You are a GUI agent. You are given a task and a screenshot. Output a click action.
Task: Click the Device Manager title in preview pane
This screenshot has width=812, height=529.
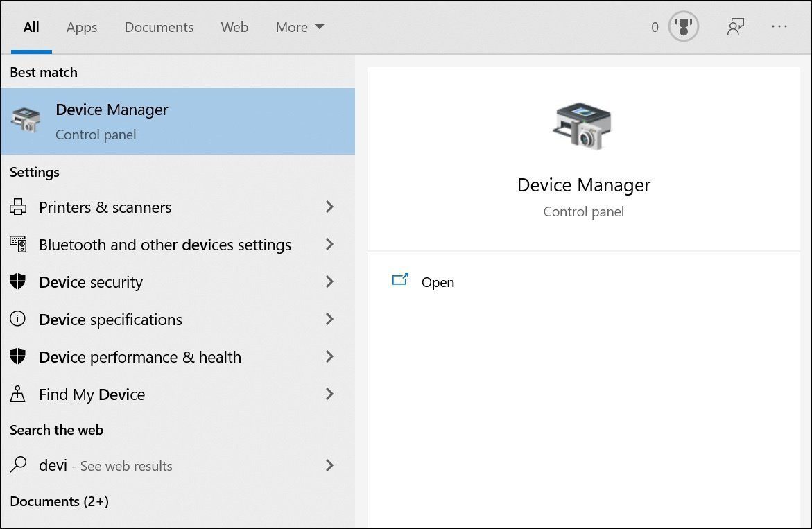tap(584, 185)
